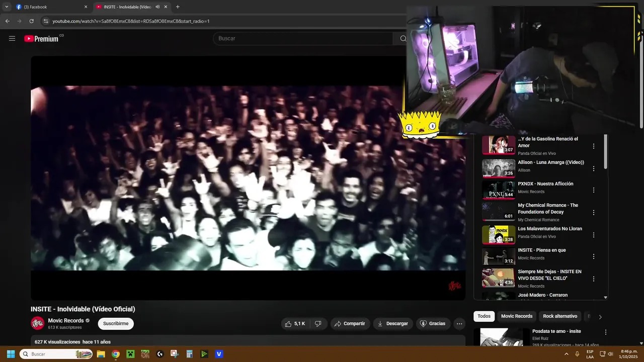Reload the YouTube page
Screen dimensions: 644x362
tap(31, 21)
